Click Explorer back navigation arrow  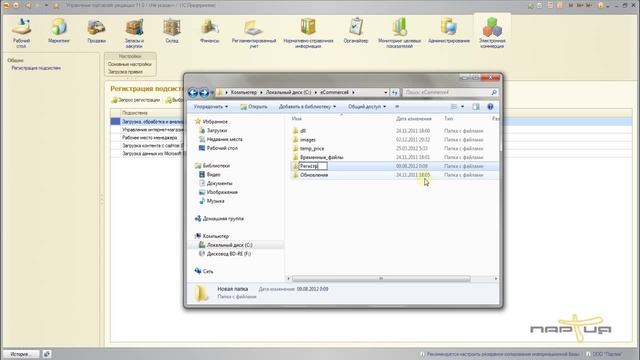point(193,93)
